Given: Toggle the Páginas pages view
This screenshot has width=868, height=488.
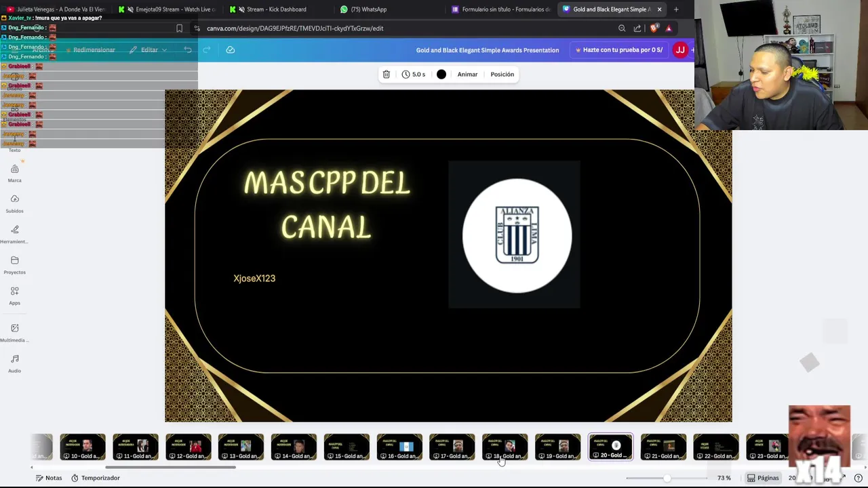Looking at the screenshot, I should coord(763,479).
